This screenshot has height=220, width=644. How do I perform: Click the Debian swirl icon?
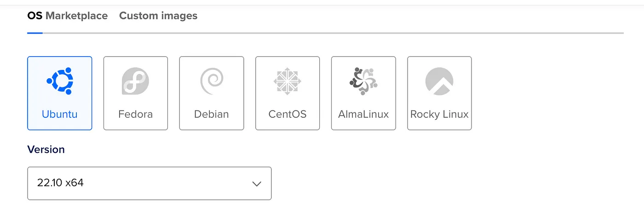tap(212, 81)
